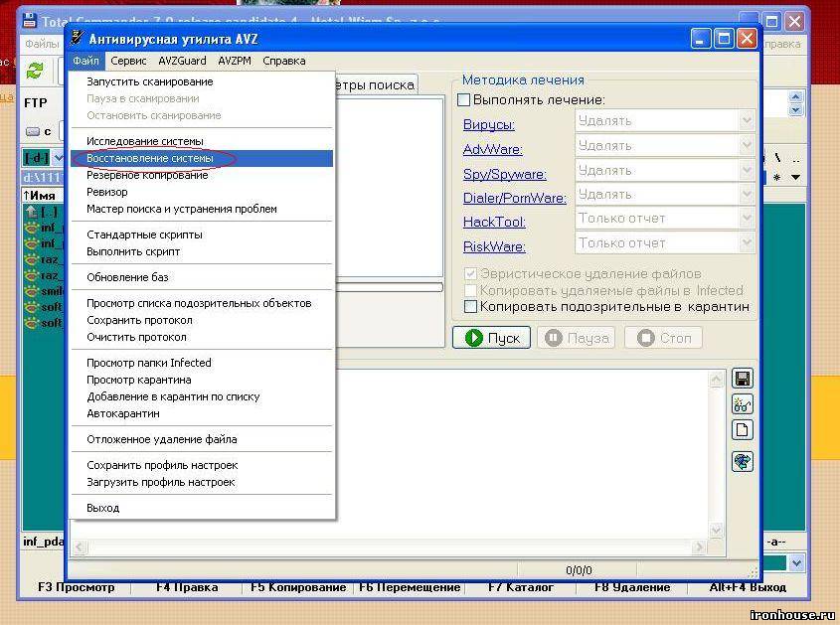Click F7 Каталог in Total Commander
840x625 pixels.
point(521,587)
